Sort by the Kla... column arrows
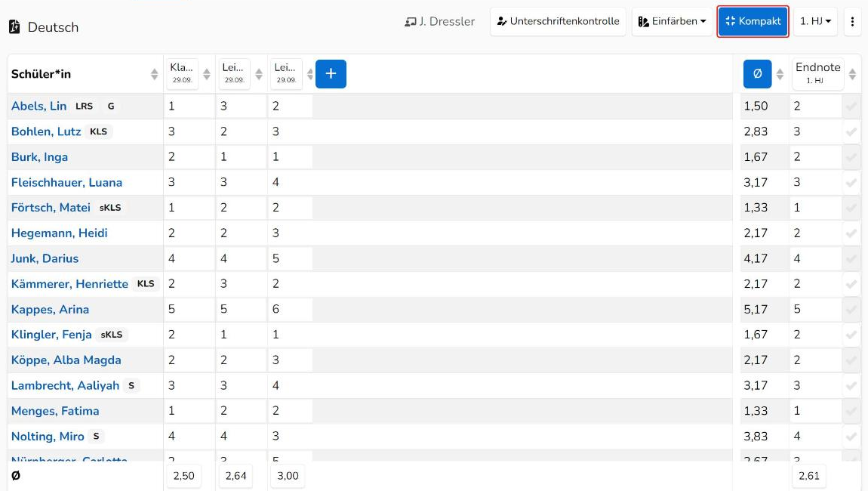This screenshot has width=868, height=491. point(207,74)
